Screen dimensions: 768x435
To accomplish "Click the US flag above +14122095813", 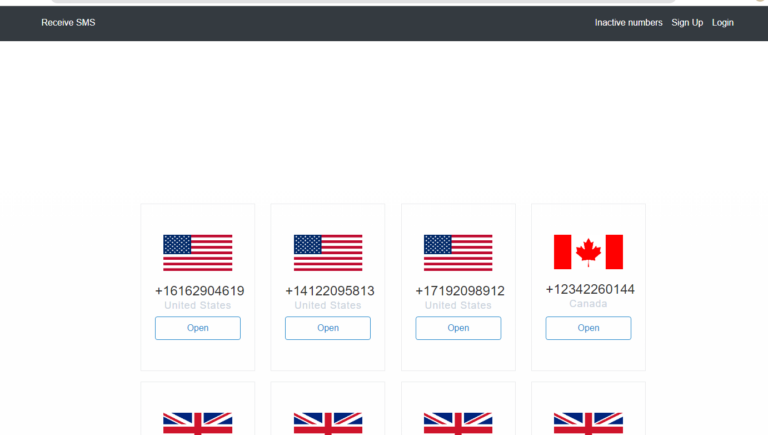I will [328, 253].
